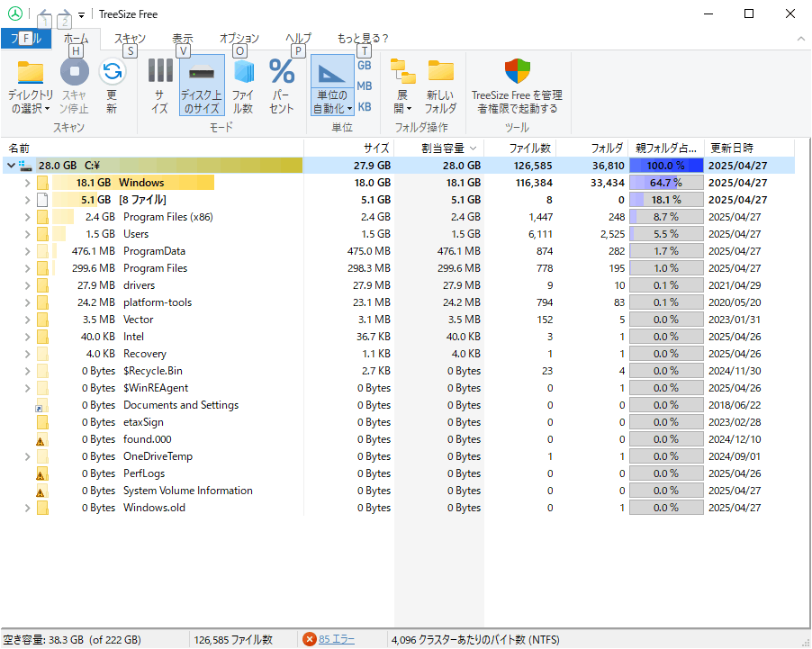This screenshot has width=812, height=649.
Task: Sort by the Size column header
Action: coord(349,149)
